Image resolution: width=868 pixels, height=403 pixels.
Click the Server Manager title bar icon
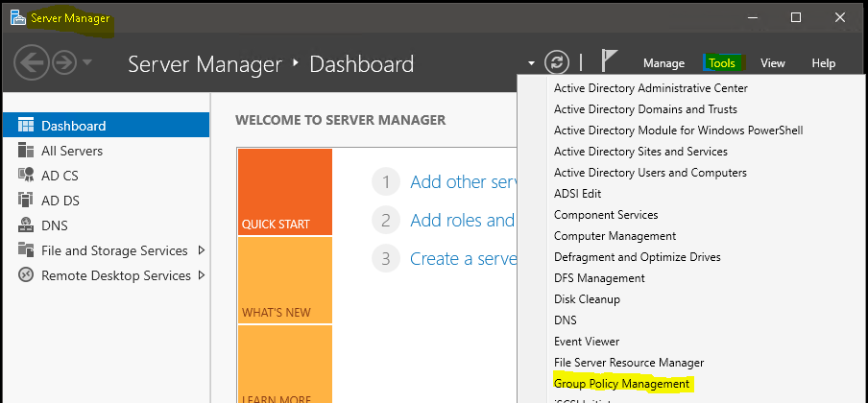click(x=16, y=18)
